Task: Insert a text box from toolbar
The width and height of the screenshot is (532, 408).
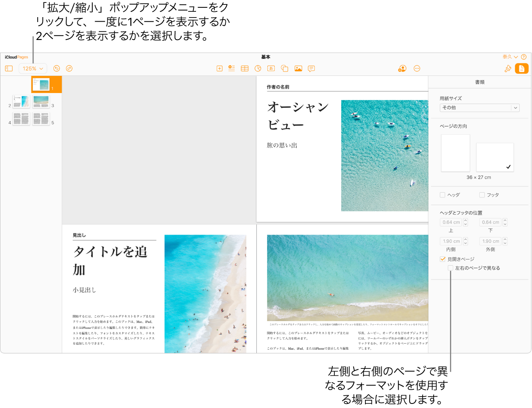Action: coord(271,69)
